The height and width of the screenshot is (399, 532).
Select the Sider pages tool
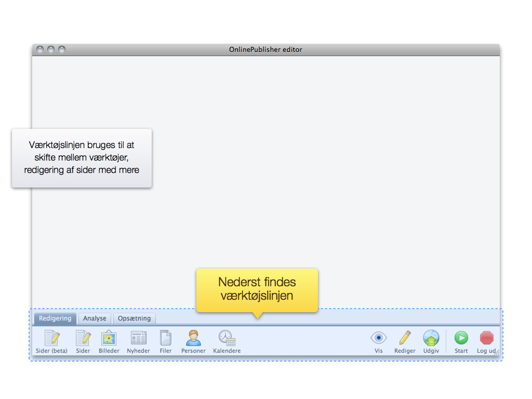coord(83,341)
